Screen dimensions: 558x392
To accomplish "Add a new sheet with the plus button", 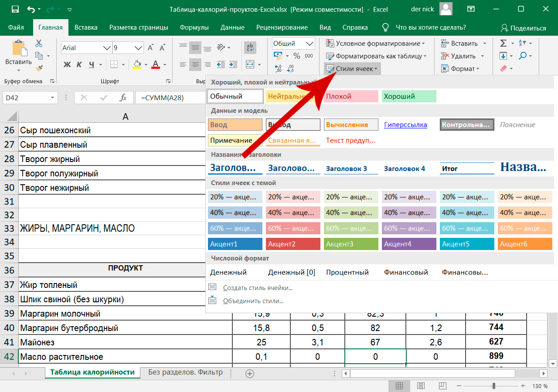I will (x=249, y=373).
